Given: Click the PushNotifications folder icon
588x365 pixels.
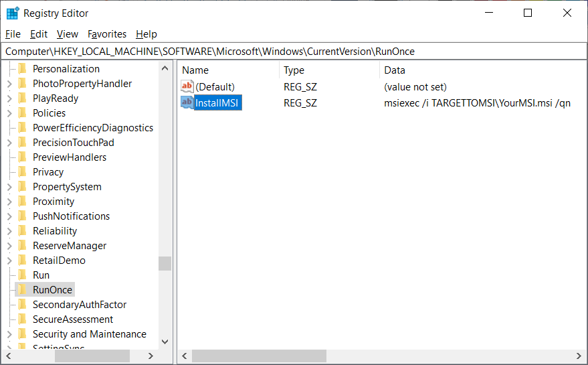Looking at the screenshot, I should tap(23, 216).
